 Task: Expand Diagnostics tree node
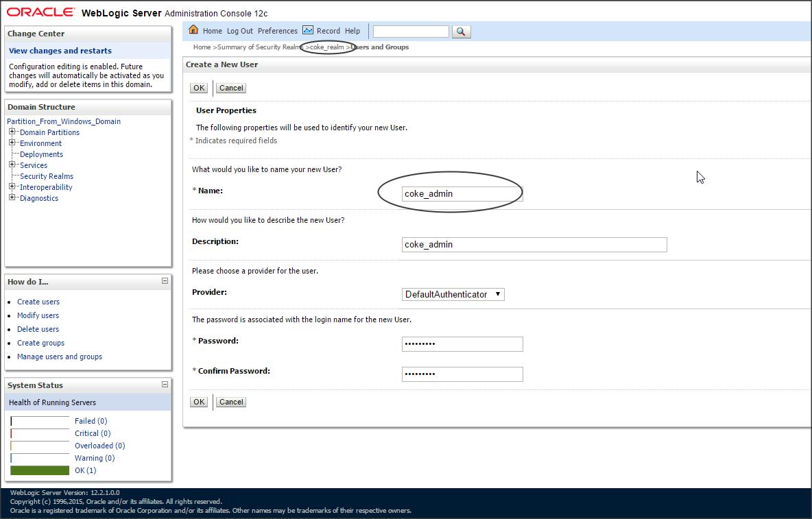point(12,197)
